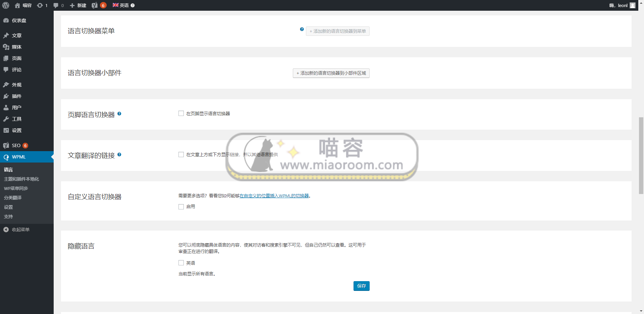
Task: Click the plus 新建 icon
Action: tap(72, 5)
